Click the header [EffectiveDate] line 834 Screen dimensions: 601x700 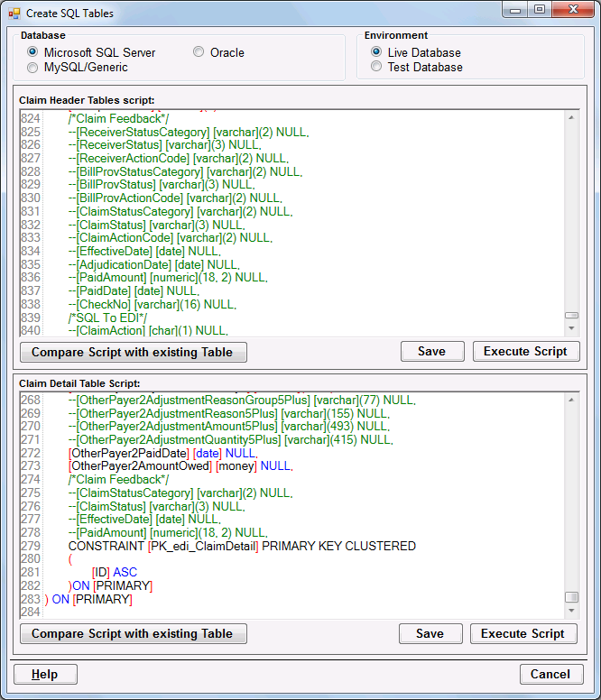click(144, 252)
